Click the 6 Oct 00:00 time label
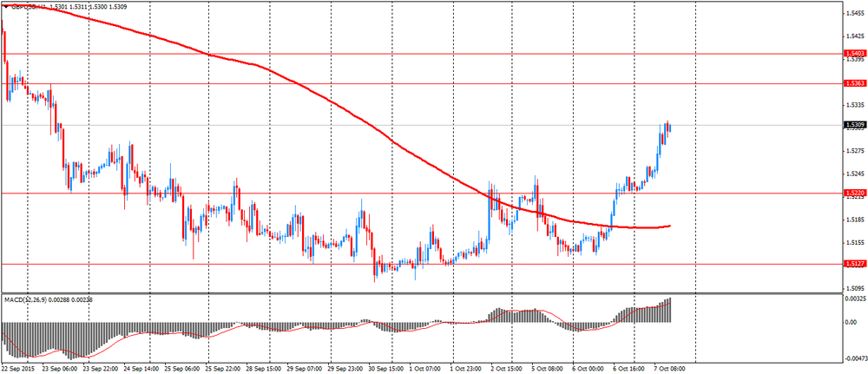 coord(589,367)
